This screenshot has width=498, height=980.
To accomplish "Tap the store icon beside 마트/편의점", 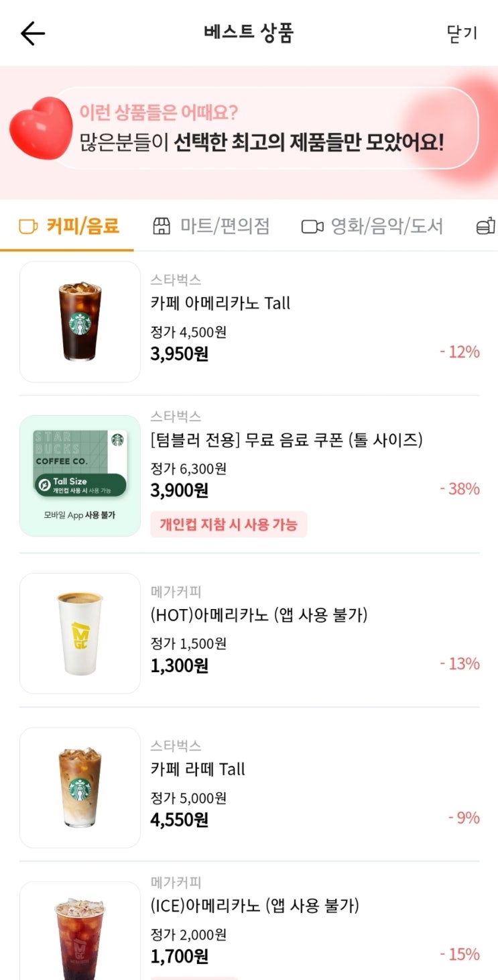I will pos(162,227).
